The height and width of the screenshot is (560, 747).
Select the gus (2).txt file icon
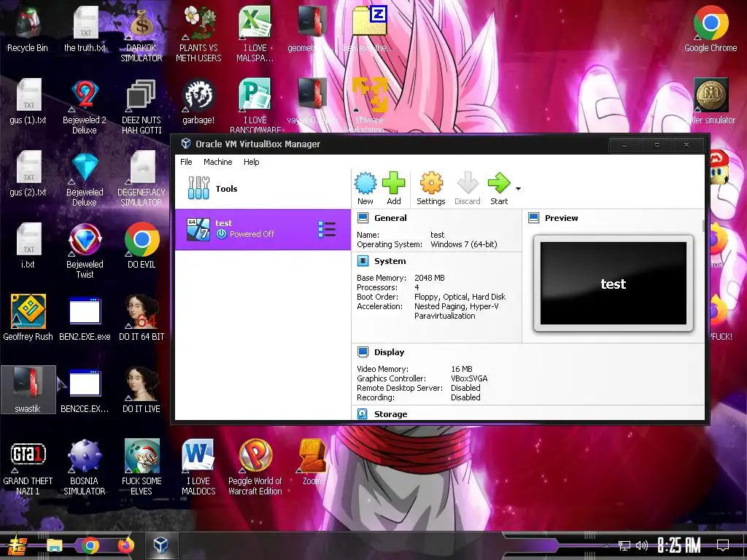tap(28, 174)
